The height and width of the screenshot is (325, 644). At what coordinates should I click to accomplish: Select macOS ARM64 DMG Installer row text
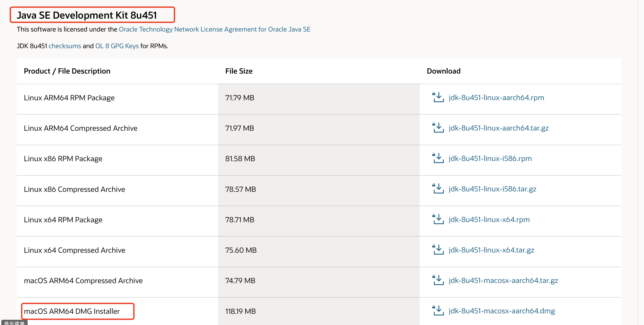(x=72, y=311)
